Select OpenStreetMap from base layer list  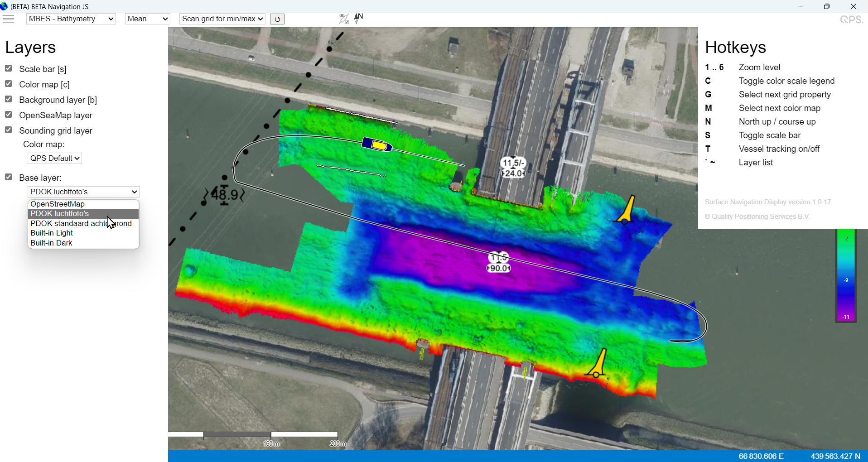click(x=58, y=204)
